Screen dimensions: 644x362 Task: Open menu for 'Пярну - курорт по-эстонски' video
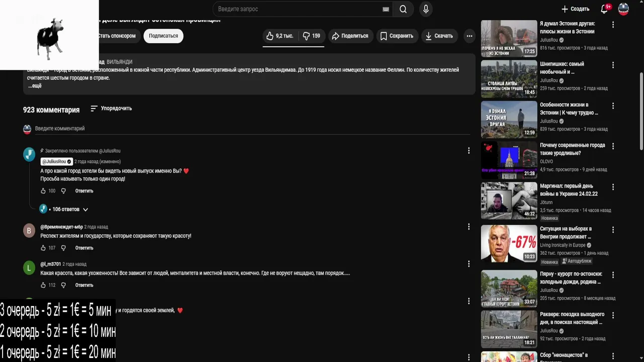(613, 275)
